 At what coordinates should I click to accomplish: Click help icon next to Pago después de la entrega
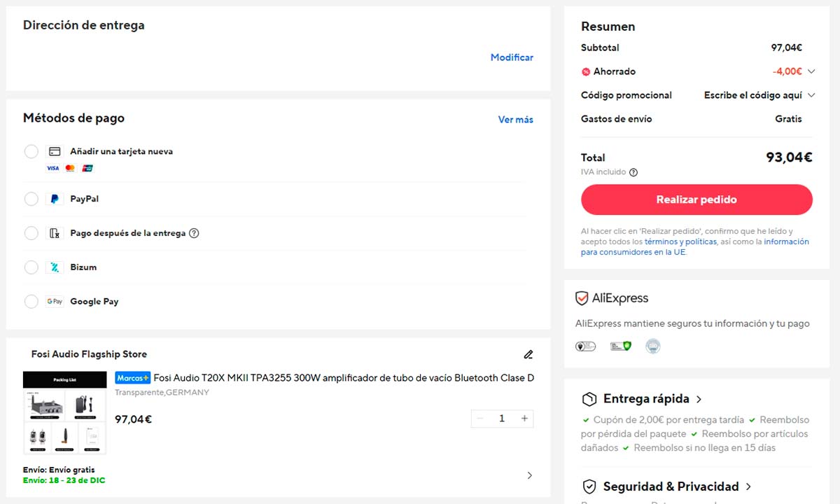coord(195,233)
